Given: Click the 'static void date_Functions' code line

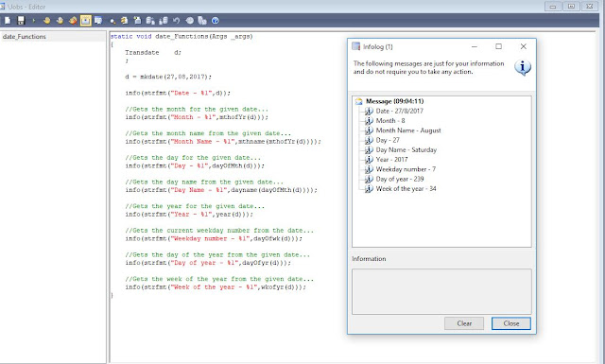Looking at the screenshot, I should pyautogui.click(x=181, y=36).
